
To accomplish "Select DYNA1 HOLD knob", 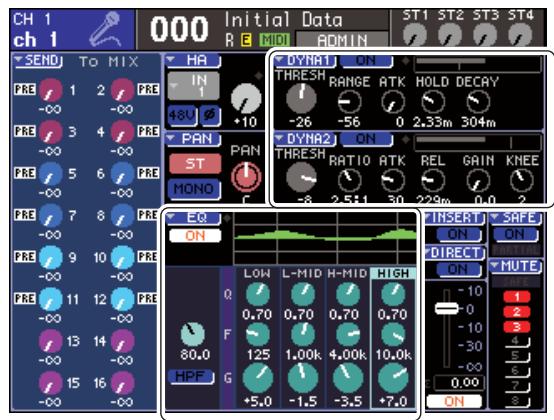I will tap(433, 101).
